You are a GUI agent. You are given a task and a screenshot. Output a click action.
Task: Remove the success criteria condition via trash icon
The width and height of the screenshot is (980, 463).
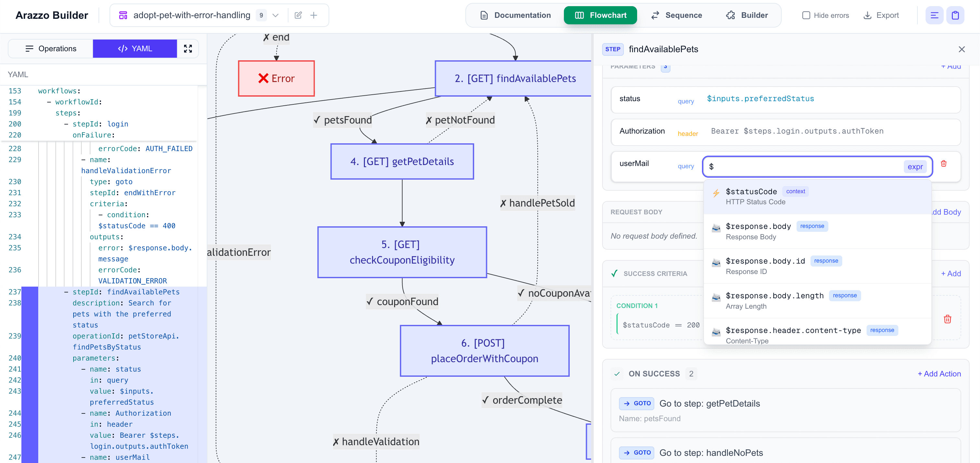[x=947, y=319]
